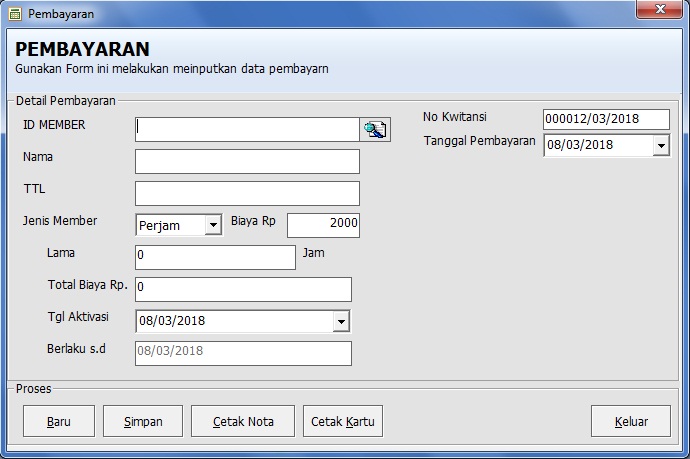Click the Pembayaran window icon in title bar
The width and height of the screenshot is (690, 459).
pos(14,14)
